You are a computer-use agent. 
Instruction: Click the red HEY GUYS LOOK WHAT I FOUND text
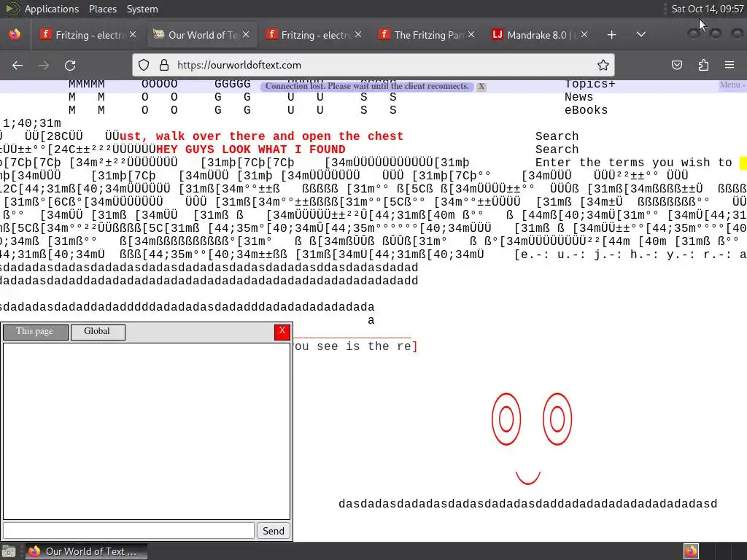[x=251, y=149]
